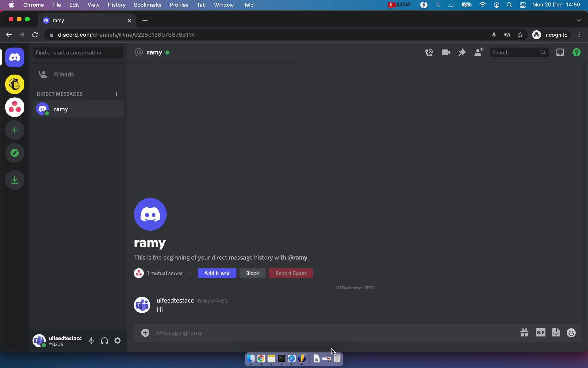Open the Window menu in menu bar
Viewport: 588px width, 368px height.
(224, 5)
